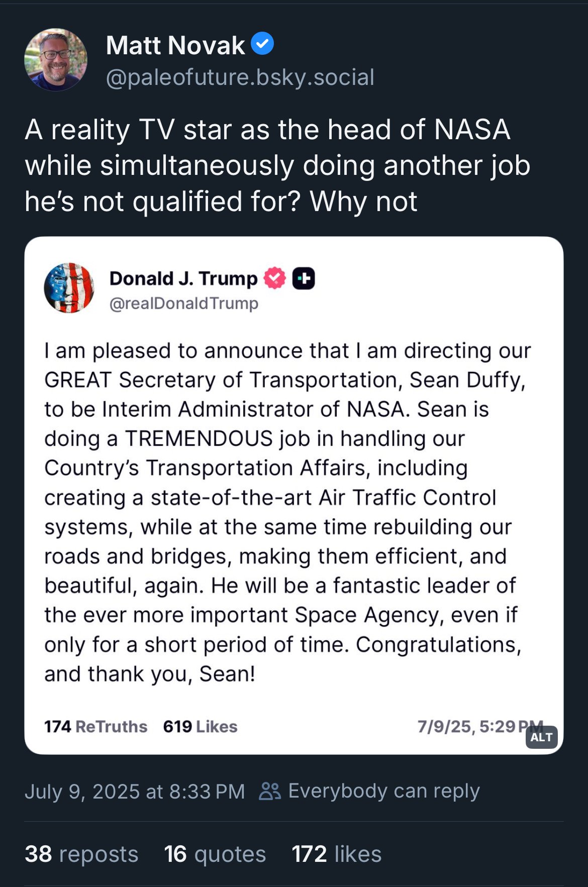Image resolution: width=588 pixels, height=887 pixels.
Task: Click the black plus badge icon
Action: coord(304,278)
